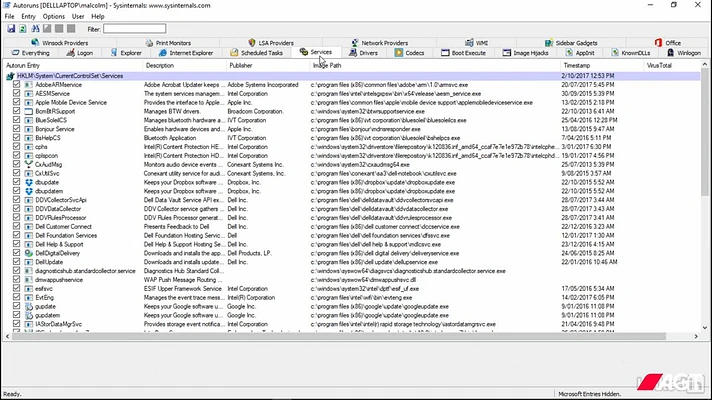Click the LSA Providers shield icon

tap(252, 43)
